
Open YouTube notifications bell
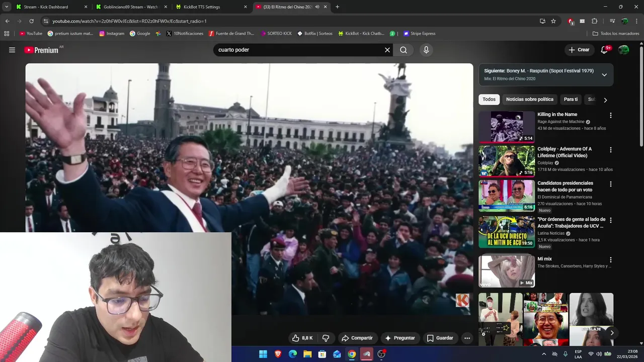(x=605, y=50)
